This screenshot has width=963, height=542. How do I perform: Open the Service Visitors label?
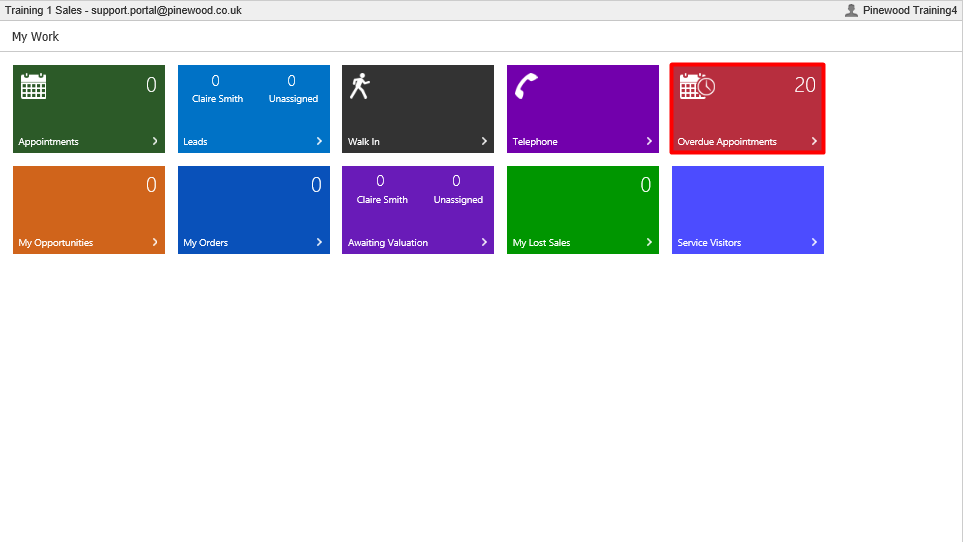tap(709, 243)
